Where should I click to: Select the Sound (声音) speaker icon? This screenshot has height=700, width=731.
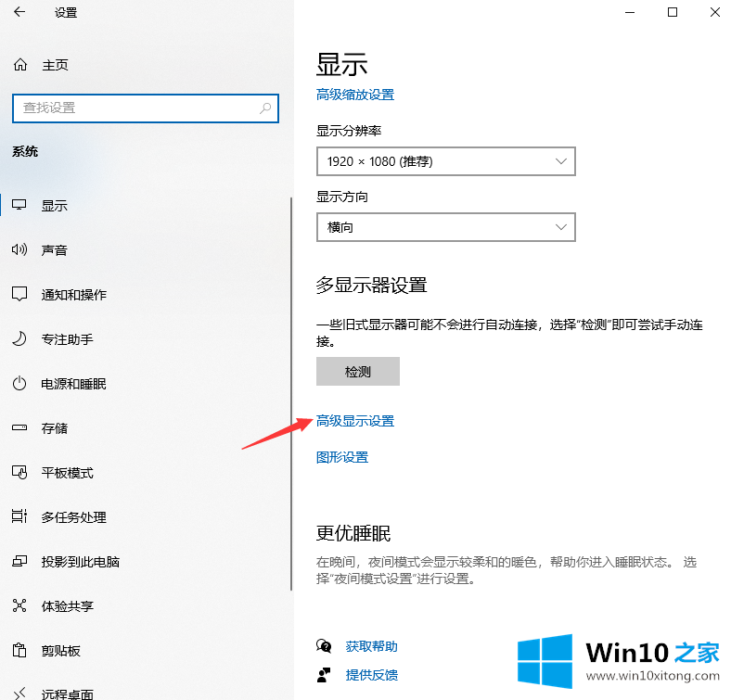19,250
